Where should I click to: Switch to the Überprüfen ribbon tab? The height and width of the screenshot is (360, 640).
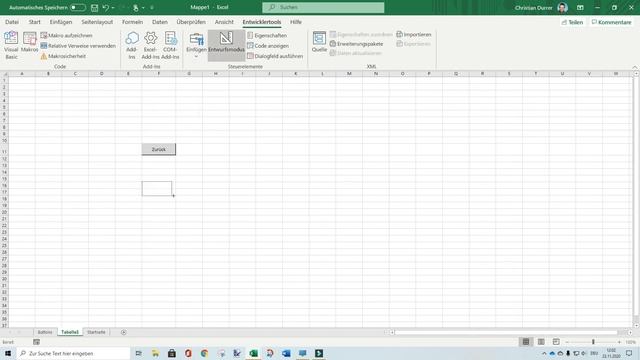click(191, 22)
